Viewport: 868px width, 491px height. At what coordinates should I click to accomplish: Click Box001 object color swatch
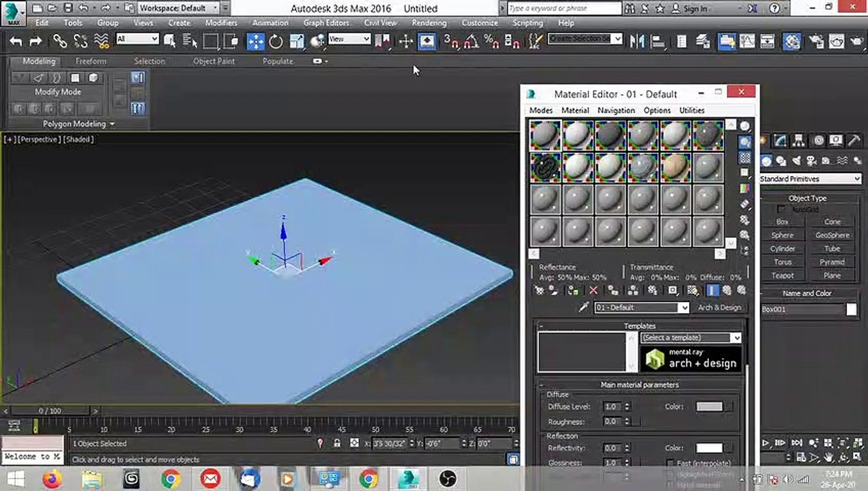coord(852,310)
